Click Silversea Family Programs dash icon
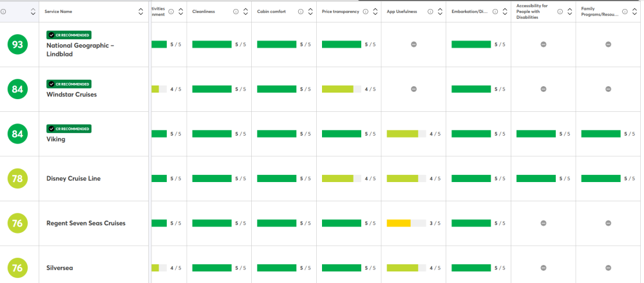Image resolution: width=644 pixels, height=283 pixels. pos(609,268)
